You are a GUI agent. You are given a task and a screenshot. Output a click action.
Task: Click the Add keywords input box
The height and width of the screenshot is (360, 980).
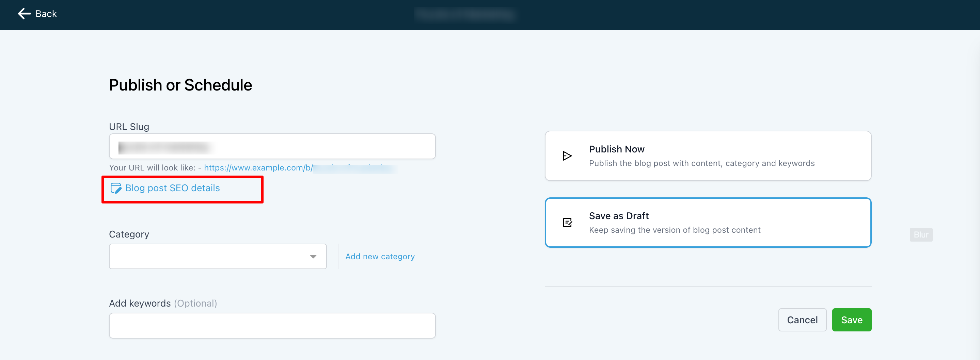click(272, 326)
